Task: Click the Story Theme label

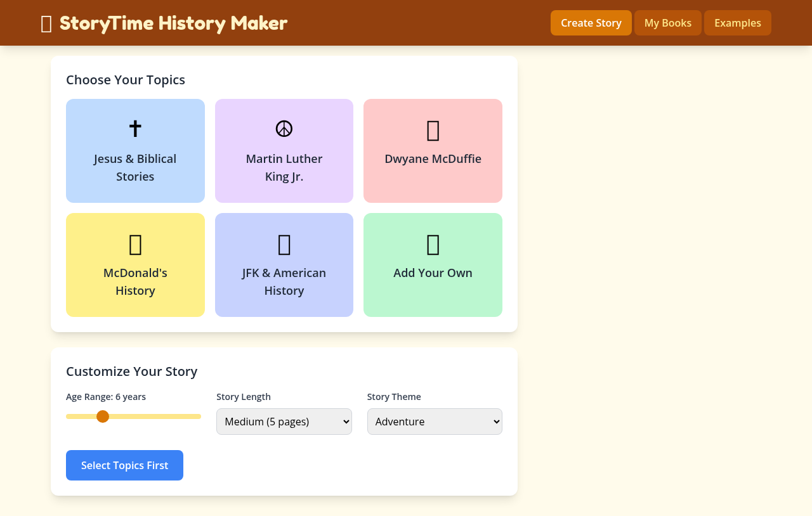Action: click(x=394, y=397)
